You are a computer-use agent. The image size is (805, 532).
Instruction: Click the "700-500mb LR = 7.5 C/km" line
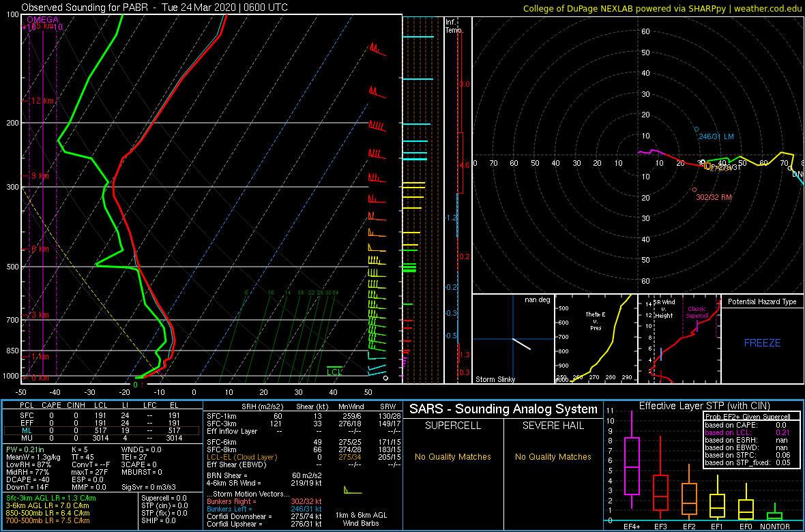(x=48, y=520)
